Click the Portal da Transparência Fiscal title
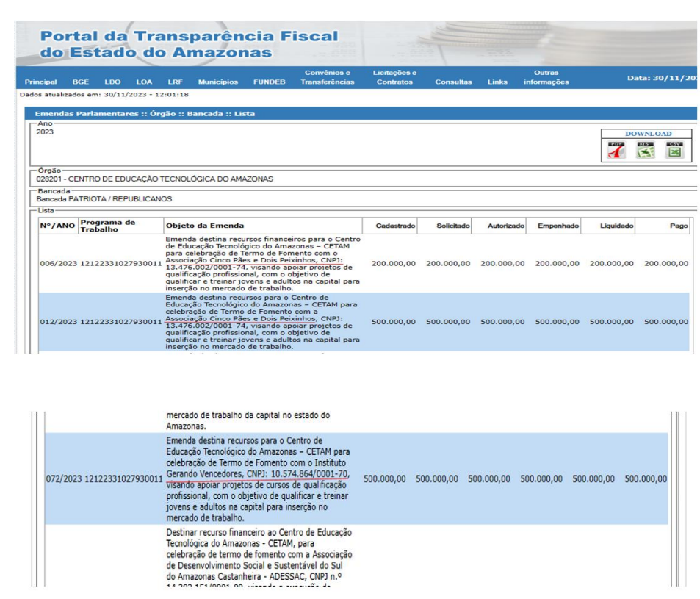The width and height of the screenshot is (700, 599). [x=190, y=44]
